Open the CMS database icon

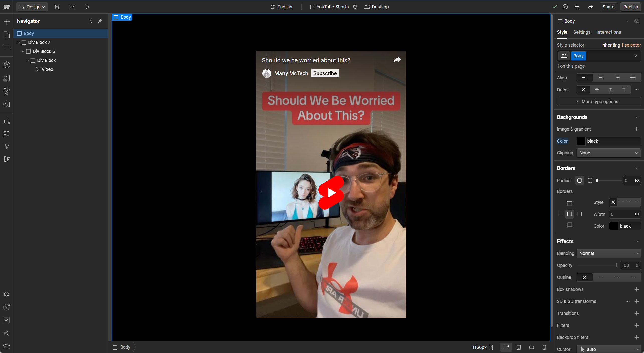click(57, 7)
